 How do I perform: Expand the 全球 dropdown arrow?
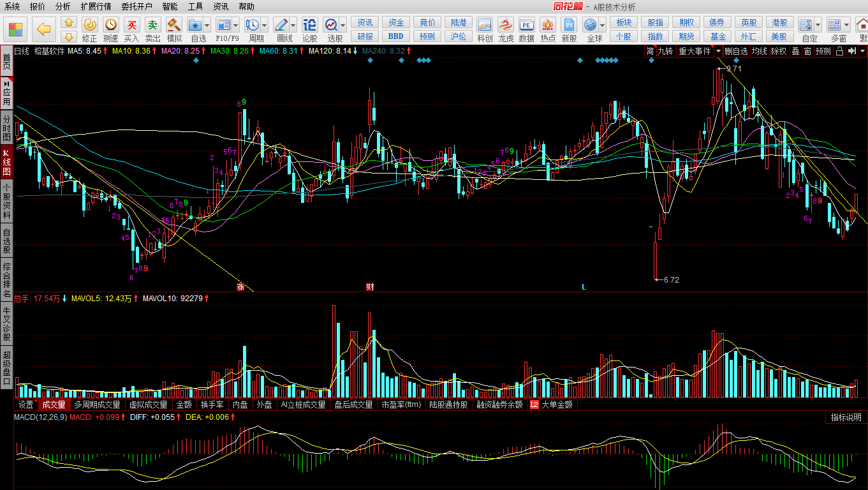pyautogui.click(x=603, y=26)
